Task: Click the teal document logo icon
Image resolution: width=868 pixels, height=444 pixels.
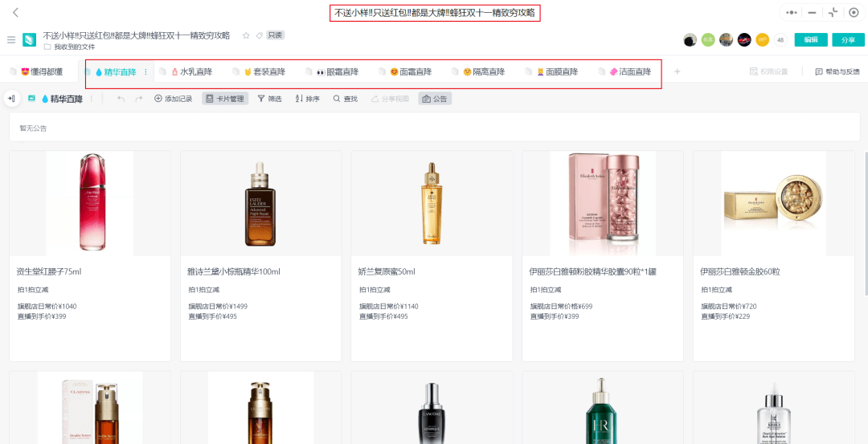Action: 29,40
